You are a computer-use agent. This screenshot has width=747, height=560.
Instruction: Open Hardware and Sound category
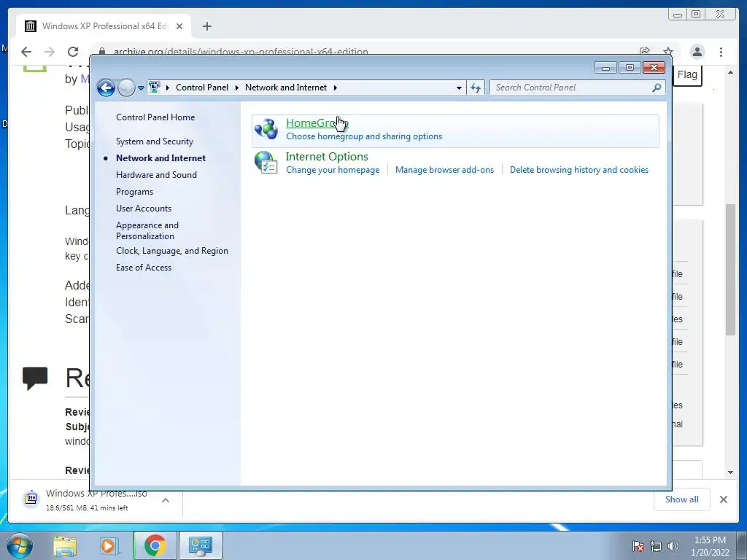point(156,175)
